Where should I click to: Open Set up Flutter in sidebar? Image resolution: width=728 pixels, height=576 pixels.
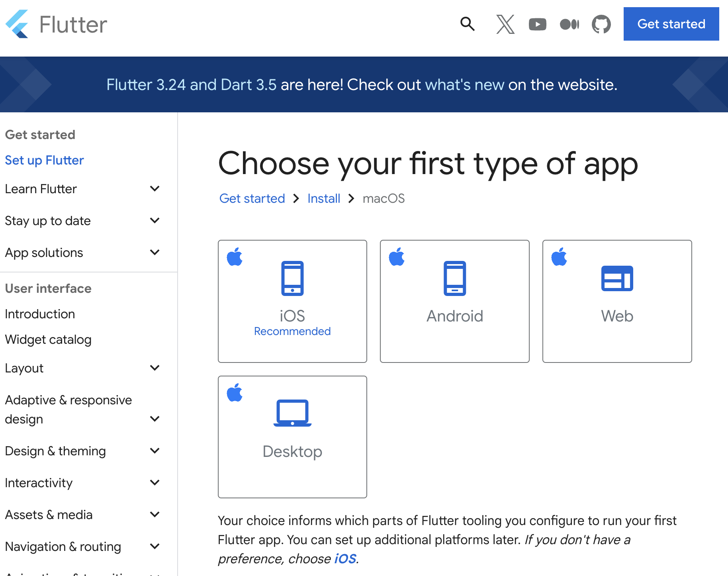click(44, 160)
